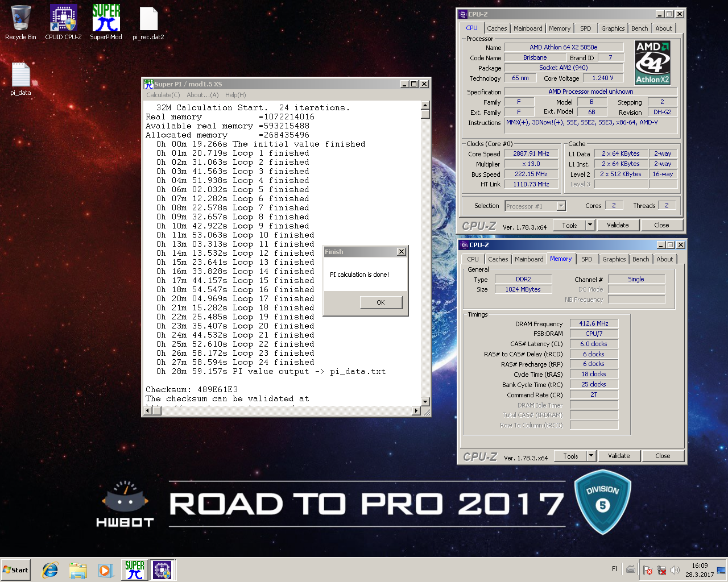Viewport: 728px width, 582px height.
Task: Expand Tools dropdown arrow in lower CPU-Z
Action: pyautogui.click(x=591, y=456)
